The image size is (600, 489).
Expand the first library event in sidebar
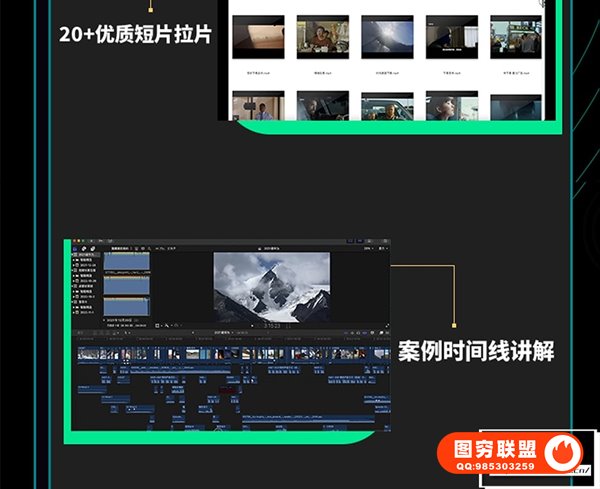click(x=72, y=261)
